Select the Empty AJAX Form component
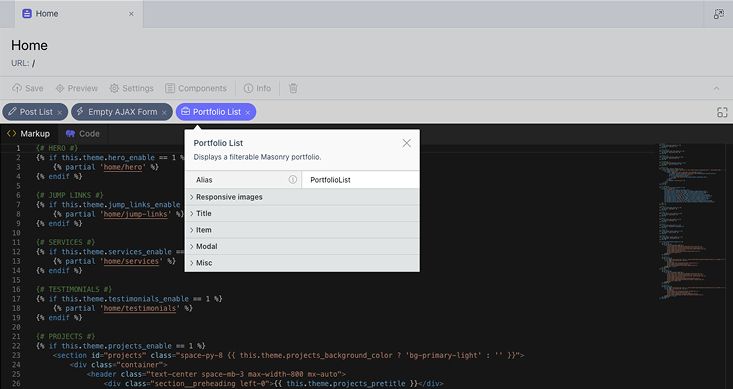 tap(122, 112)
